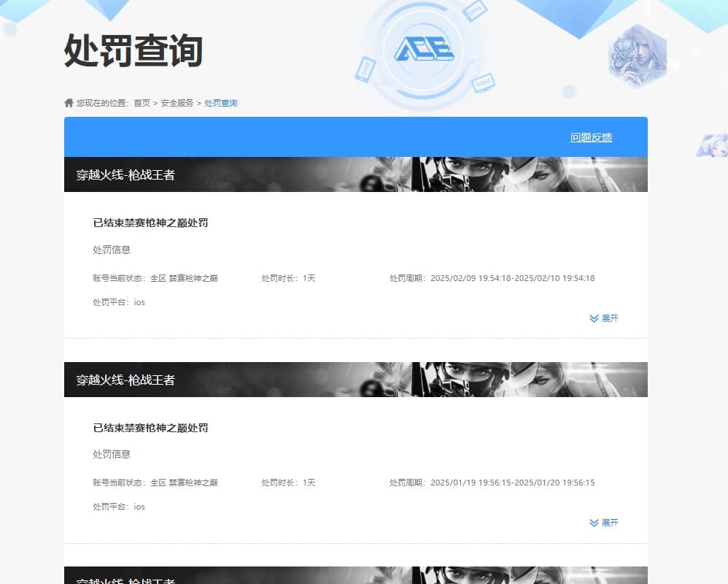The height and width of the screenshot is (584, 728).
Task: Select period text 2025/02/09 19:54:18-2025/02/10 19:54:18
Action: click(513, 278)
